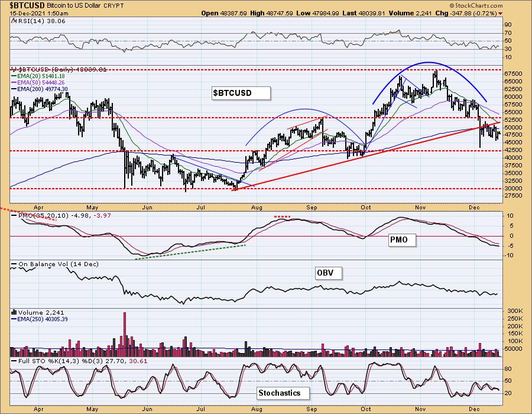The height and width of the screenshot is (414, 532).
Task: Click the High 48747.59 value
Action: pos(271,13)
